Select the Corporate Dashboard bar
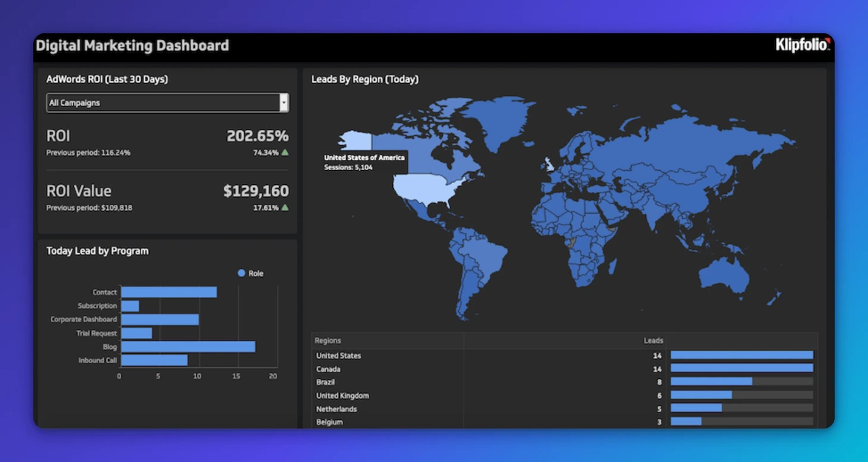Screen dimensions: 868x462 (160, 319)
